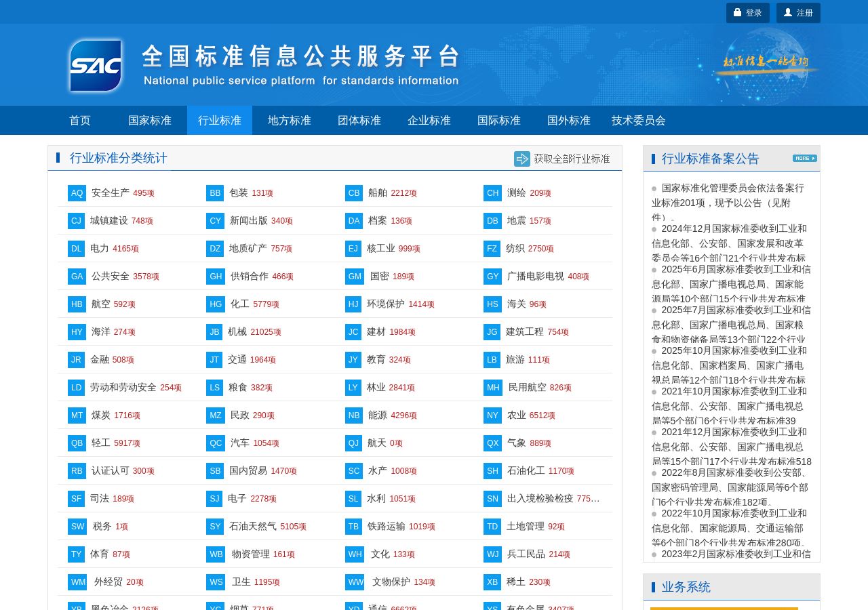
Task: Open the 劳动和劳动安全 category link
Action: (123, 388)
